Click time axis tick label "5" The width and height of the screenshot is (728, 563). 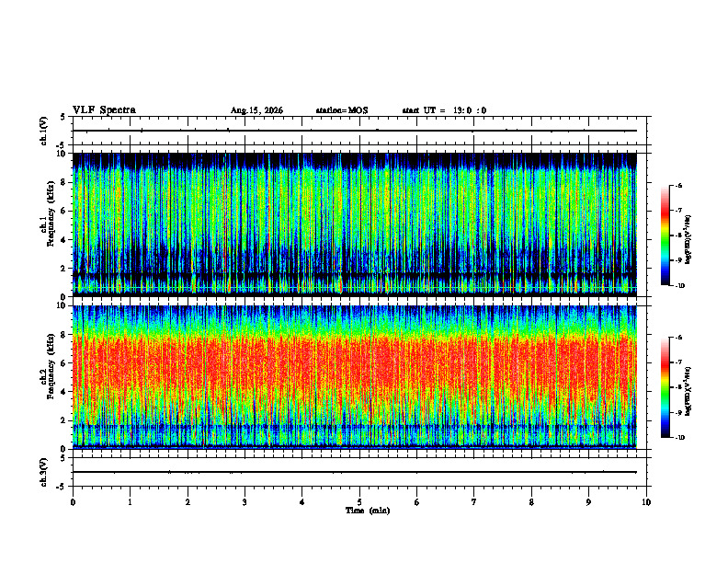coord(359,502)
